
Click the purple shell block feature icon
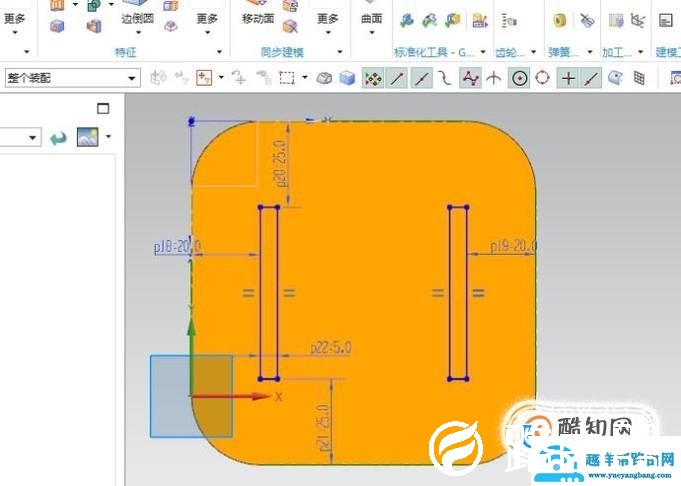[57, 26]
